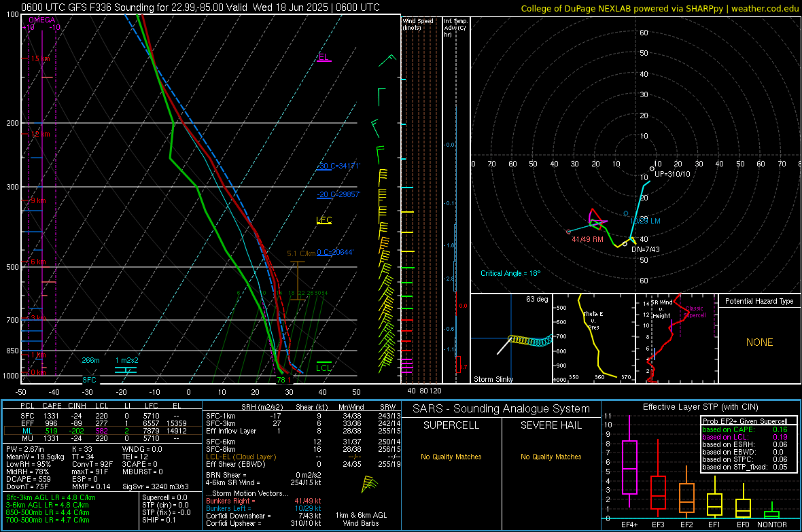Click the 700-500mb LR lapse rate line
802x532 pixels.
coord(48,520)
